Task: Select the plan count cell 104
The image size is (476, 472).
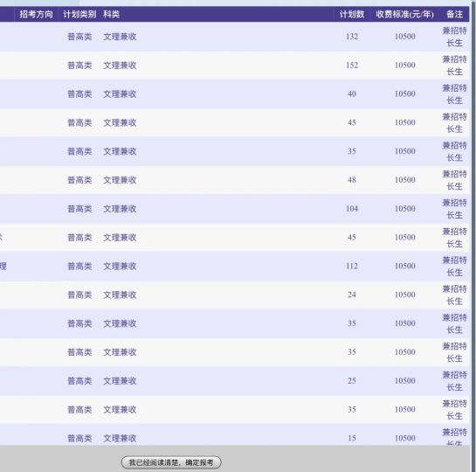Action: [352, 209]
